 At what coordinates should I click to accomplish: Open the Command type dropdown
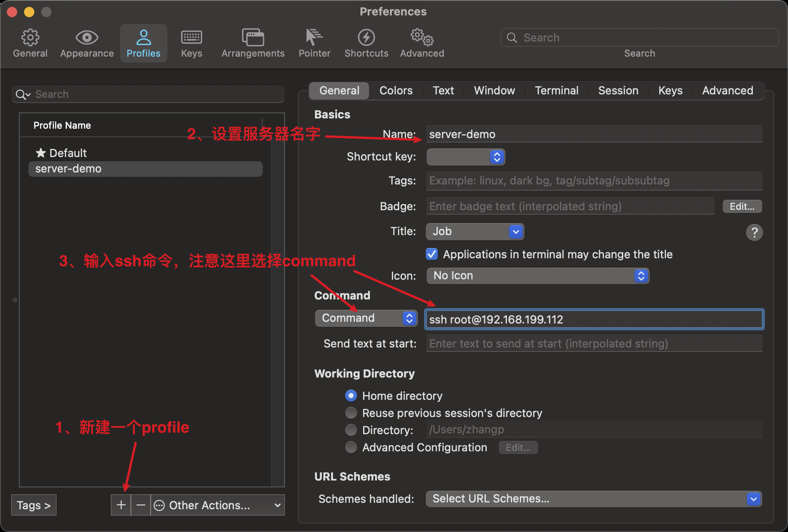pyautogui.click(x=366, y=318)
